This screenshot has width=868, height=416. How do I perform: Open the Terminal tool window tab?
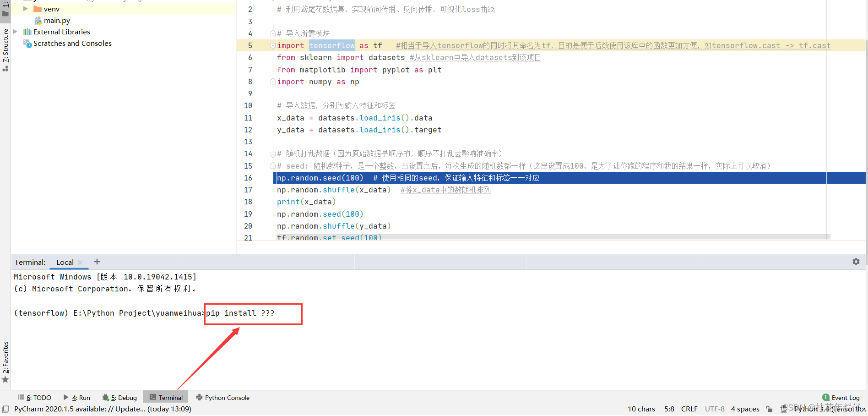(166, 397)
